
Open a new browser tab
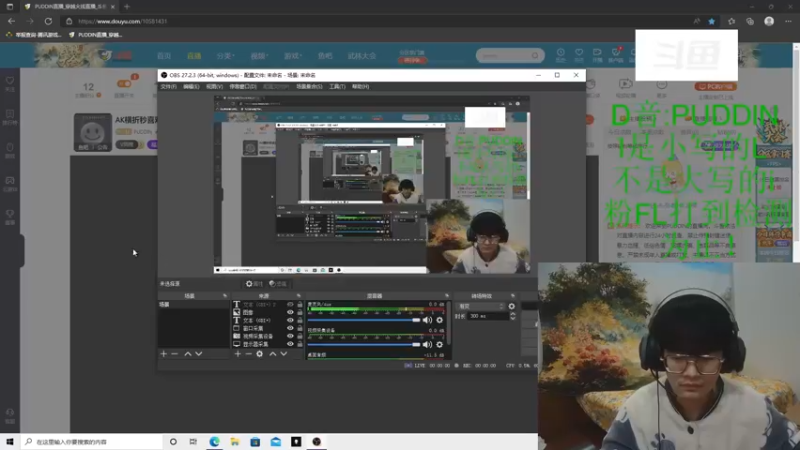click(x=127, y=7)
